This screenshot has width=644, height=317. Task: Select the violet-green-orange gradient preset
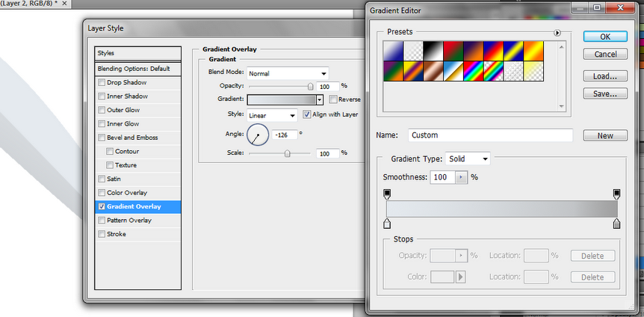pos(393,71)
